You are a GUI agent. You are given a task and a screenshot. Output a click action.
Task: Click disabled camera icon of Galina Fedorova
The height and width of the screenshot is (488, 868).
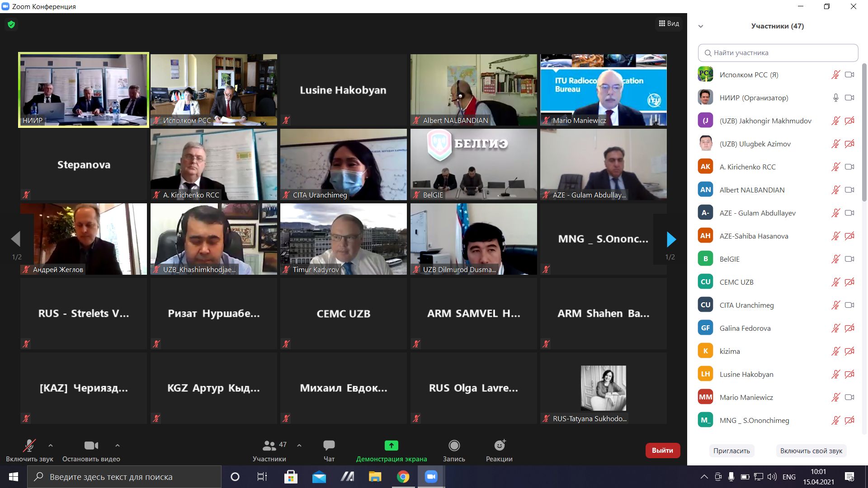pos(849,328)
